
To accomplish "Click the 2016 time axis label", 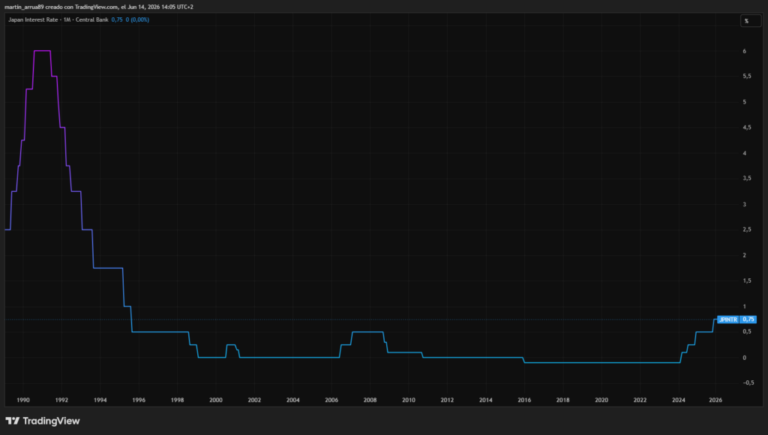I will click(x=524, y=400).
